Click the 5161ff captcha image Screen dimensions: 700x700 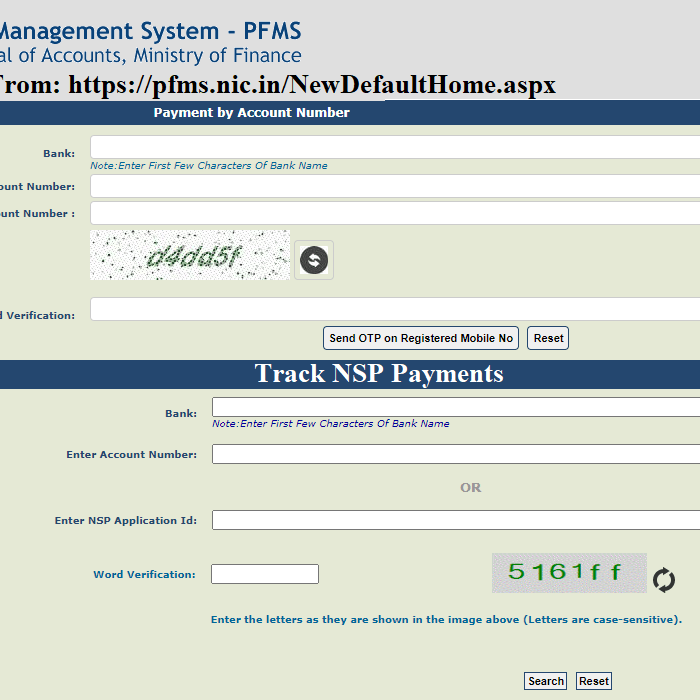568,573
